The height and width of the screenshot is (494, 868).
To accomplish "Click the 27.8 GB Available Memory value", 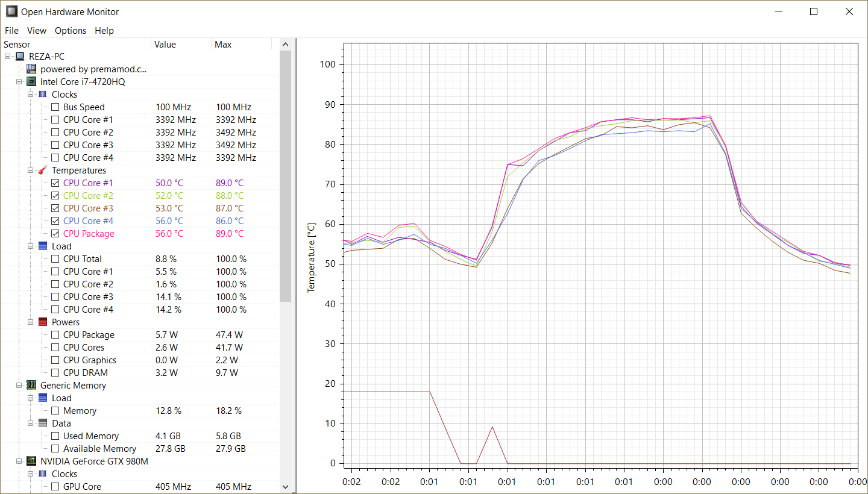I will 171,448.
